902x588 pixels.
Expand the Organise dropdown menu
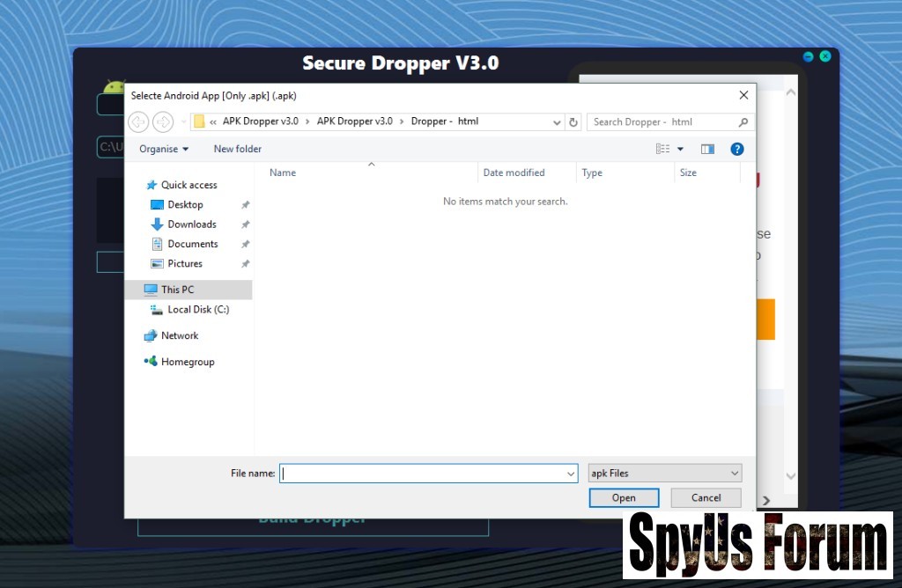(x=164, y=149)
